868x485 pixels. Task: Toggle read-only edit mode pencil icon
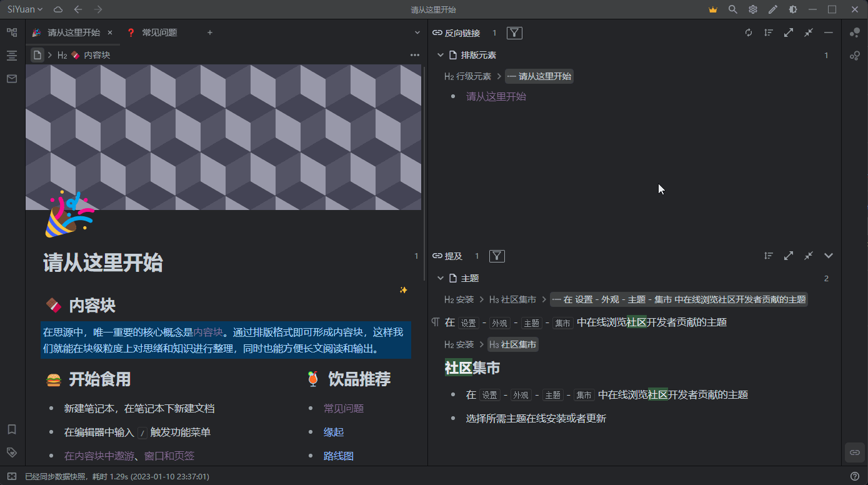click(x=773, y=9)
